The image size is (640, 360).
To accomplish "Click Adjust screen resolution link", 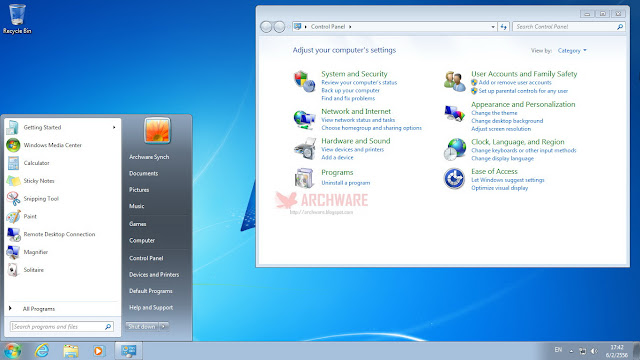I will click(501, 129).
